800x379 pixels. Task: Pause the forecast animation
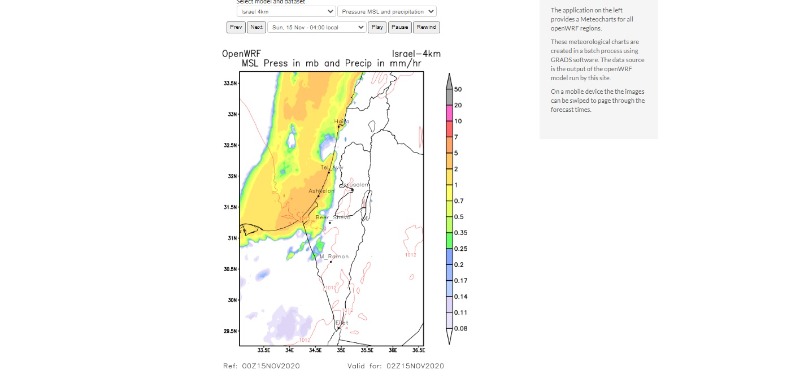(399, 28)
